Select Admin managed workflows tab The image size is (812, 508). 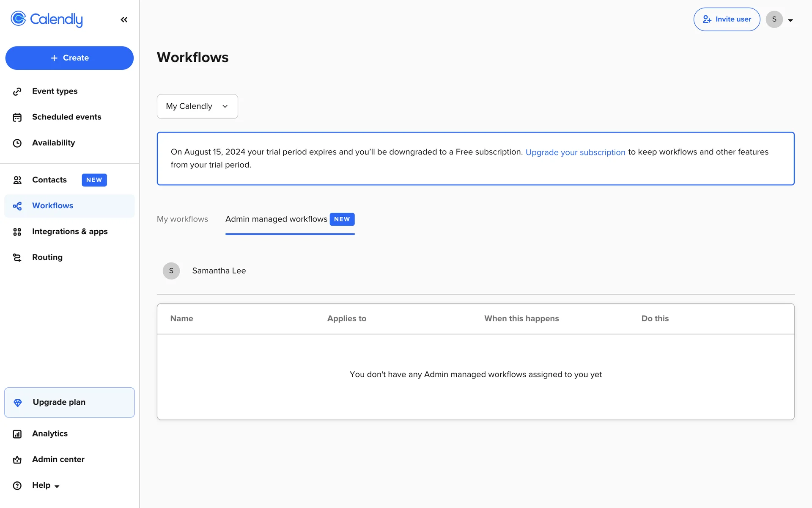(x=276, y=219)
